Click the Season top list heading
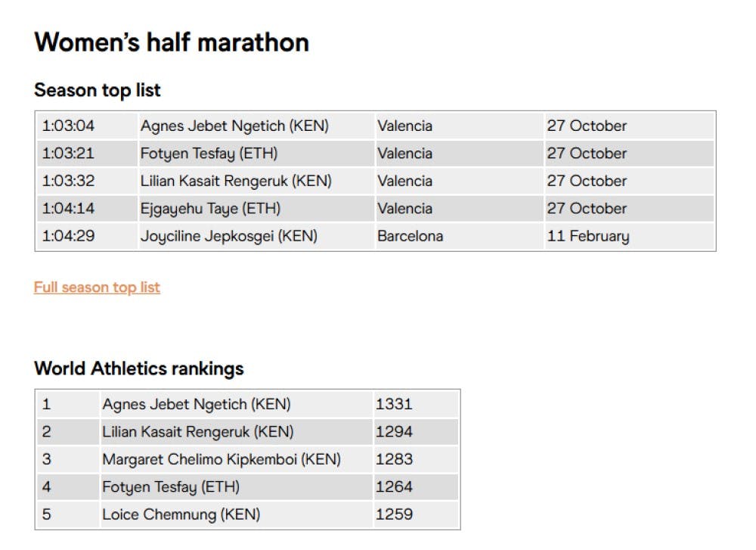 tap(98, 90)
